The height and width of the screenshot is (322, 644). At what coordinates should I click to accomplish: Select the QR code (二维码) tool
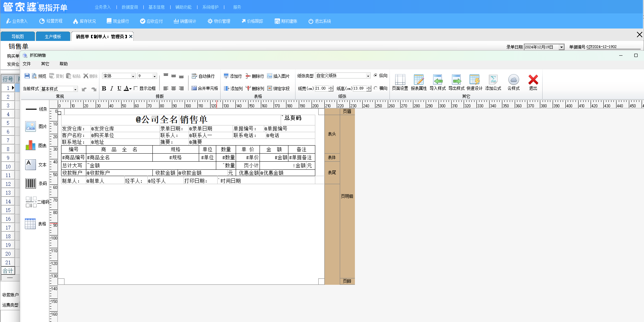pos(37,202)
